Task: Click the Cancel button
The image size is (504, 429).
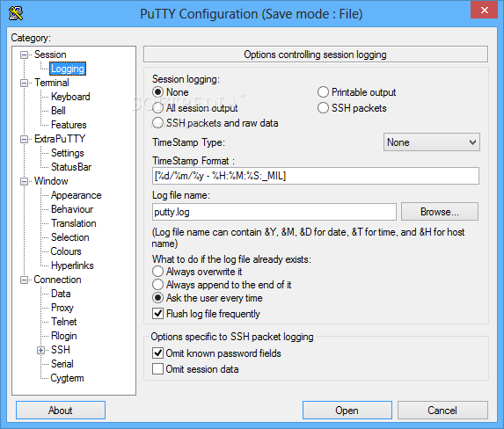Action: (442, 410)
